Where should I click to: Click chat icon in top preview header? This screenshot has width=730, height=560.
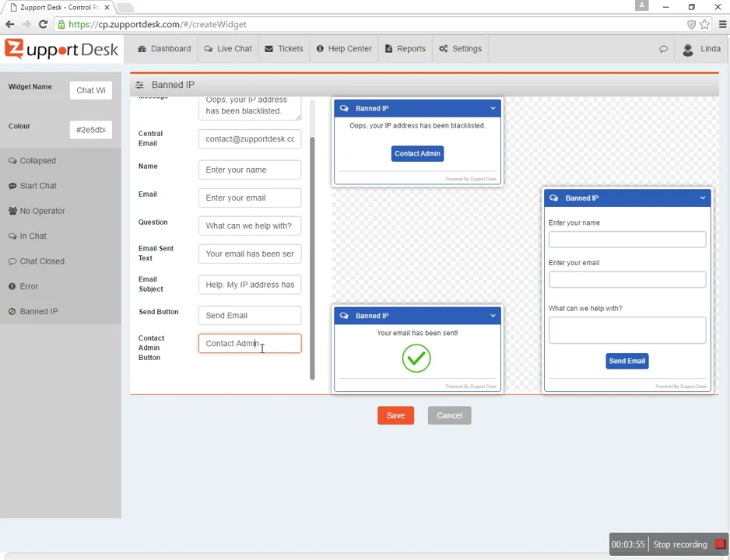[344, 108]
